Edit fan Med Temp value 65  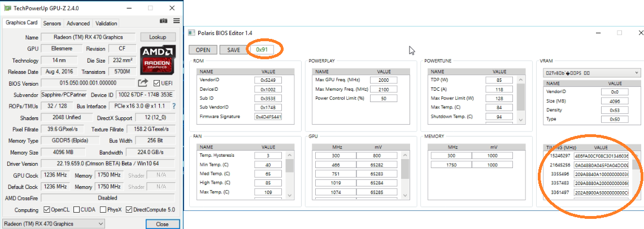click(x=268, y=174)
